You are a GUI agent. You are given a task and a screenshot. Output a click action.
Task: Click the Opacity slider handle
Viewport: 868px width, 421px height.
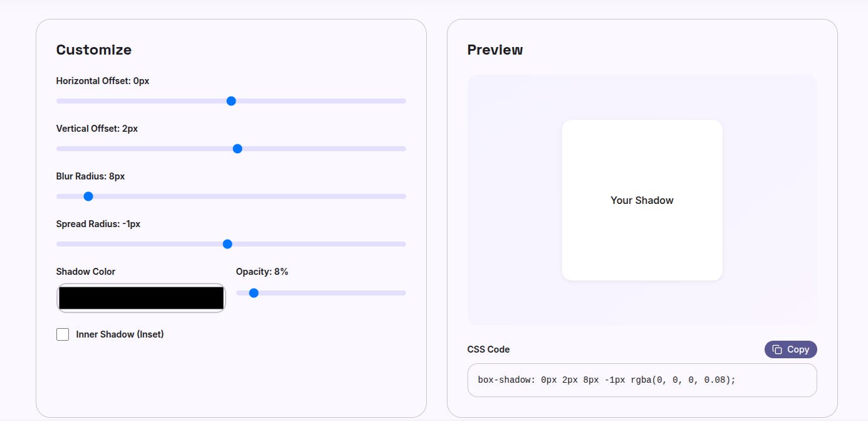[254, 293]
